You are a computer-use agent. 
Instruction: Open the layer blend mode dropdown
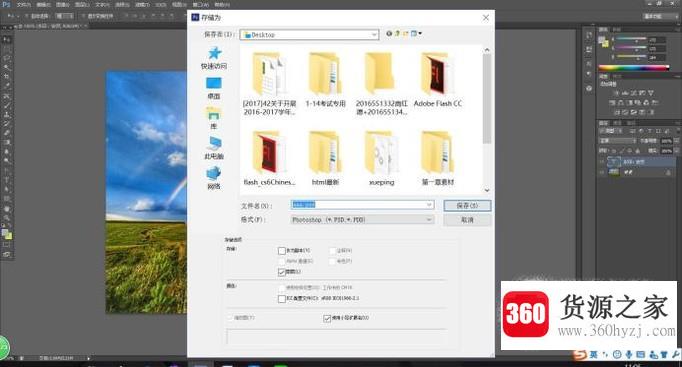pos(618,141)
